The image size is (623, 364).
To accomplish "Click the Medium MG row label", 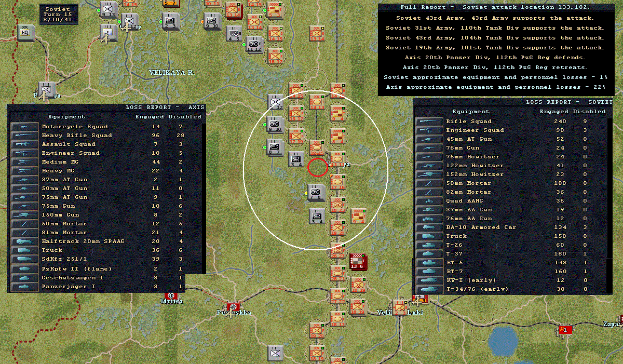I will [60, 162].
